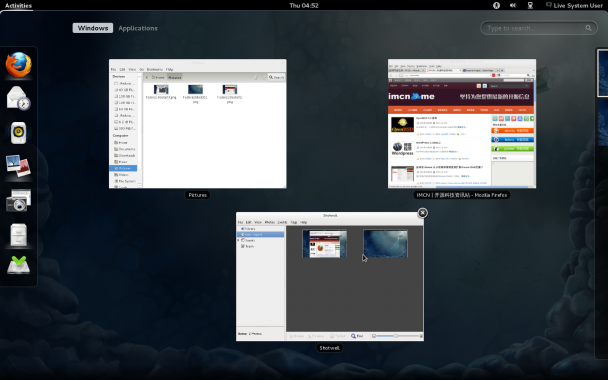The height and width of the screenshot is (380, 608).
Task: Open Evolution mail icon in the dash
Action: 19,98
